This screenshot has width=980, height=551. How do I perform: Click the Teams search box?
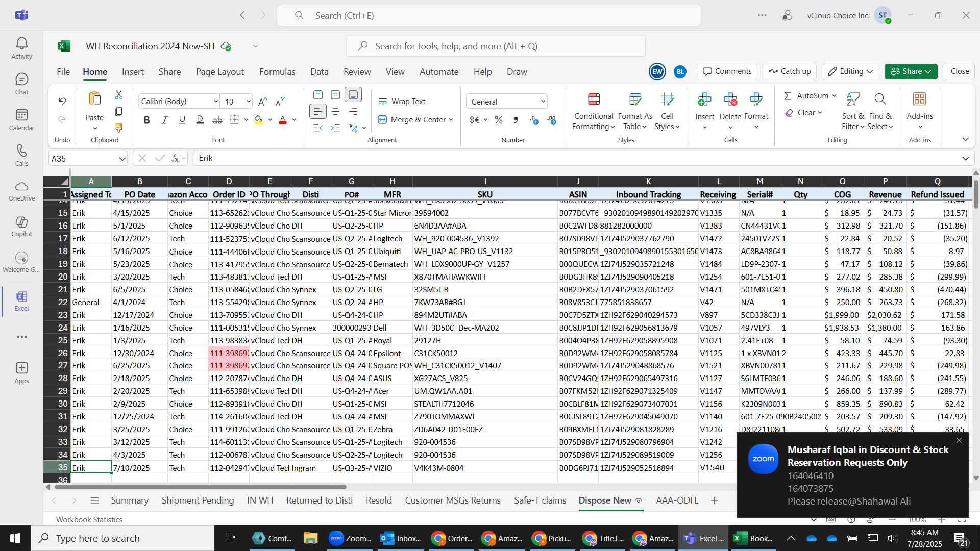coord(489,15)
